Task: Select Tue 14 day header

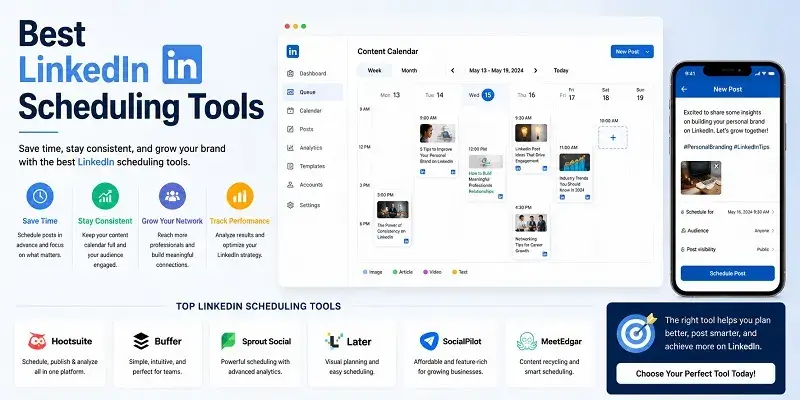Action: coord(434,95)
